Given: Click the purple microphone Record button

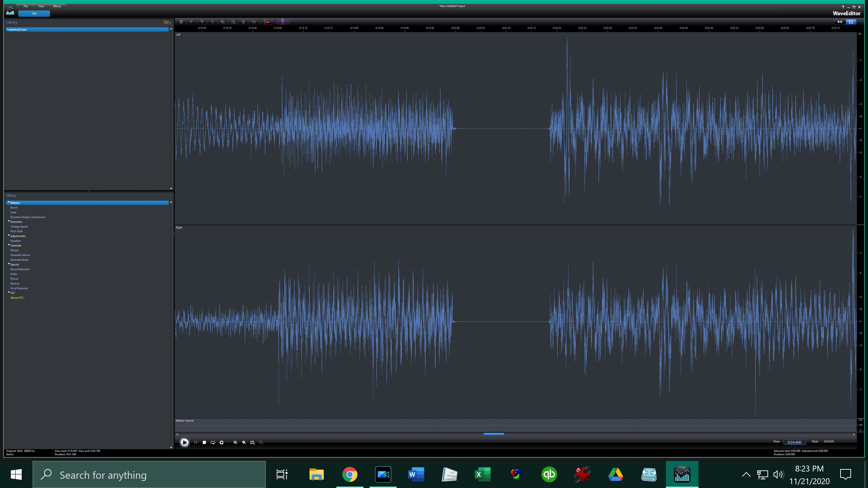Looking at the screenshot, I should point(283,22).
